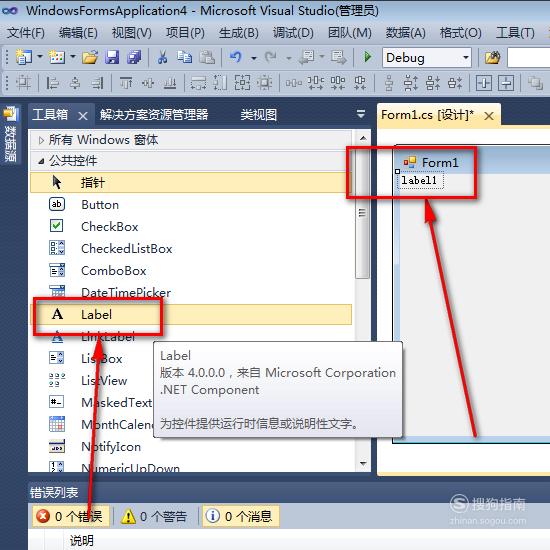Image resolution: width=550 pixels, height=550 pixels.
Task: Click the Save All icon
Action: click(x=134, y=57)
